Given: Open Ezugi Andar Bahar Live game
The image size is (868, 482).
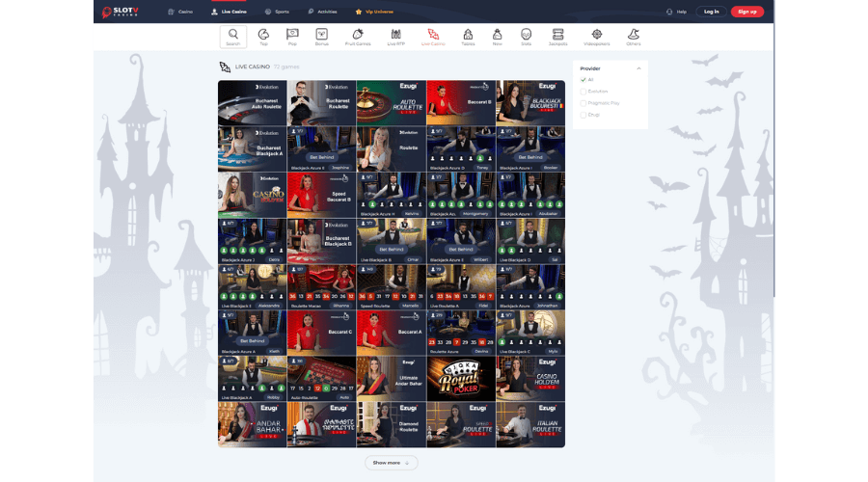Looking at the screenshot, I should pyautogui.click(x=253, y=424).
